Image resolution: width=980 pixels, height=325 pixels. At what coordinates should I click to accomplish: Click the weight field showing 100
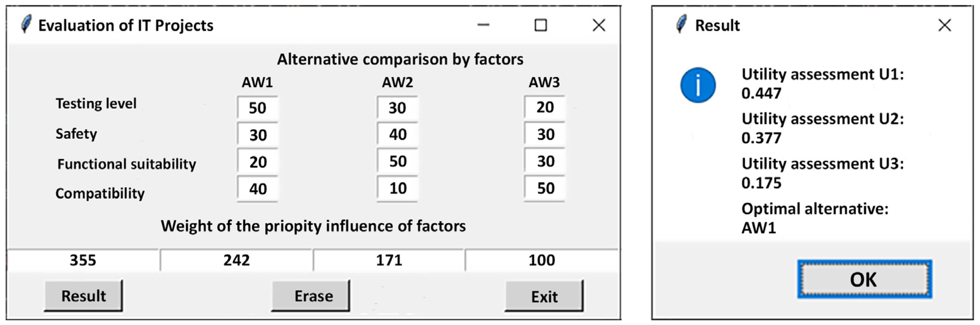[x=541, y=260]
